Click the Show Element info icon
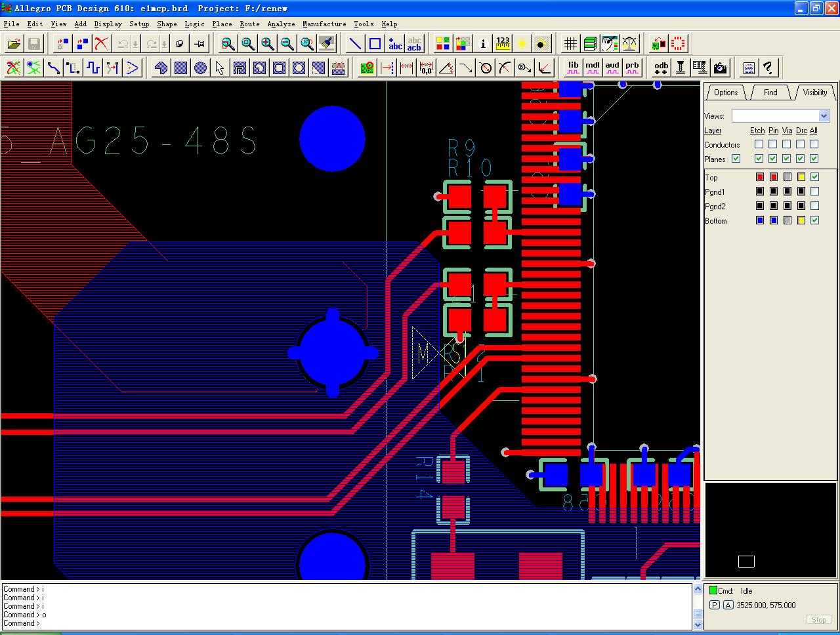Image resolution: width=840 pixels, height=635 pixels. click(x=484, y=44)
